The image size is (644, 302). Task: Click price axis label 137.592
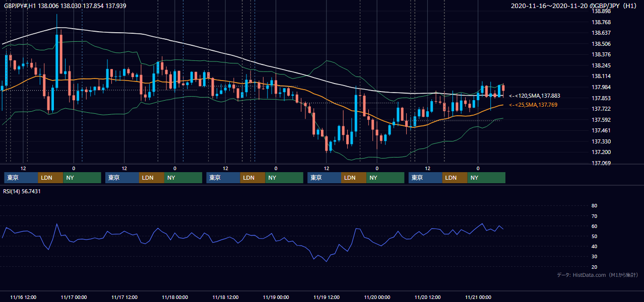[x=601, y=120]
